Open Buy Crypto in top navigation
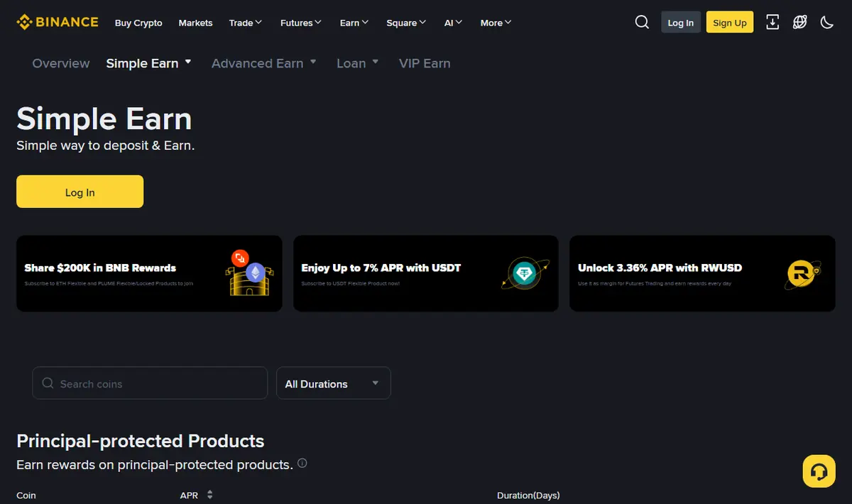Viewport: 852px width, 504px height. 138,23
